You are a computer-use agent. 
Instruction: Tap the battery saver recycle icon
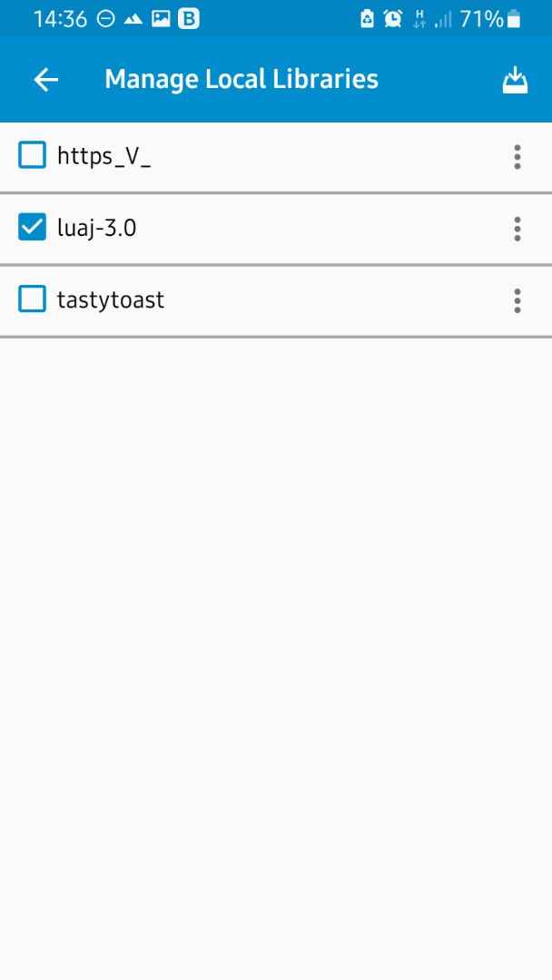point(367,19)
